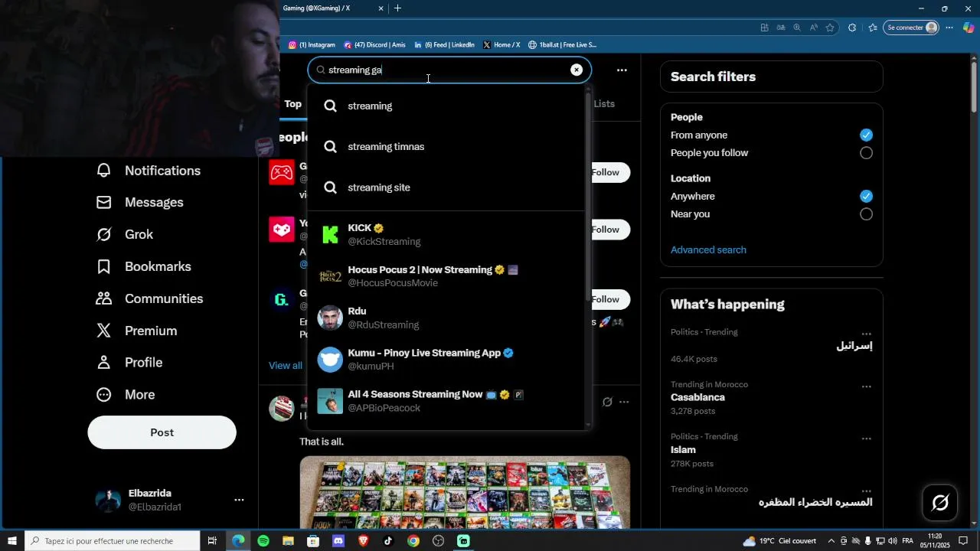
Task: Click the Post button
Action: [162, 432]
